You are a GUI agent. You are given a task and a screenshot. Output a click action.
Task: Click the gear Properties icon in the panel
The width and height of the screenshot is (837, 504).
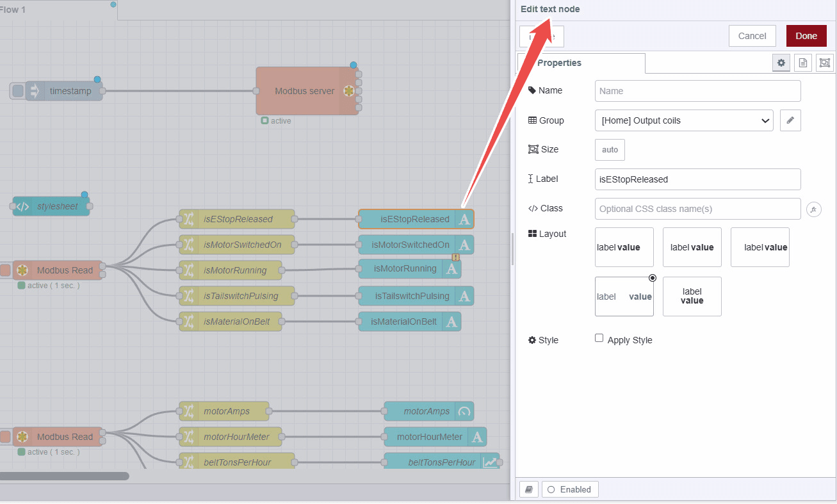pos(781,62)
